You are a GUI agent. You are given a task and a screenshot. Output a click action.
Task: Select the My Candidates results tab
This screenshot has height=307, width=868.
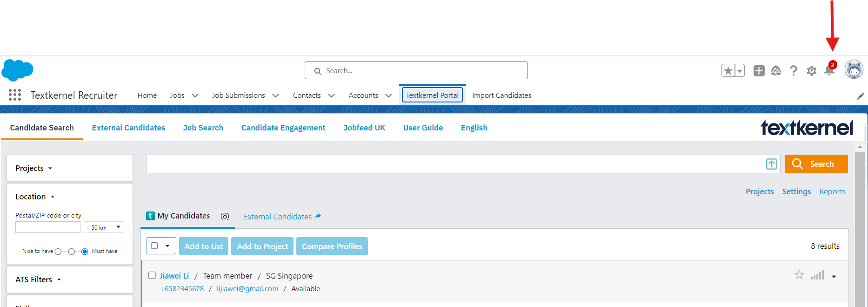pos(187,216)
